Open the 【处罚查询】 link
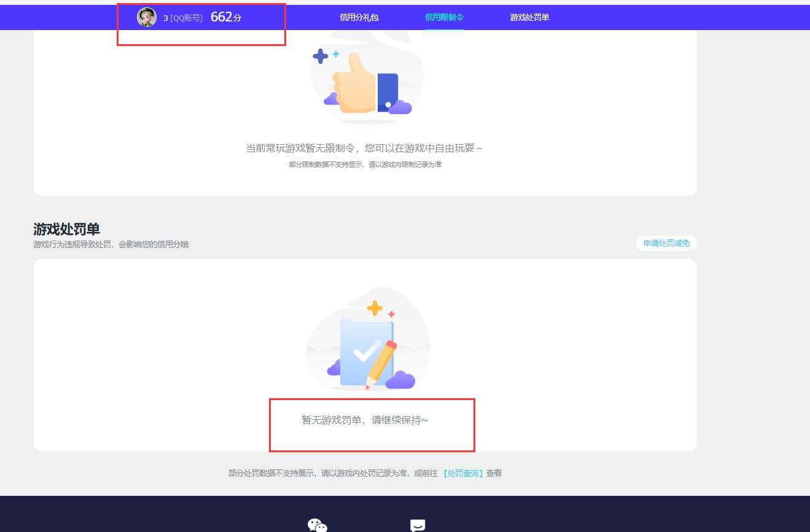The width and height of the screenshot is (810, 532). [463, 473]
